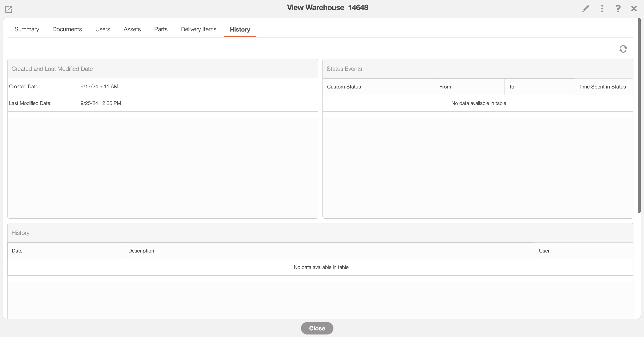The width and height of the screenshot is (644, 337).
Task: Switch to Delivery Items tab
Action: click(x=199, y=29)
